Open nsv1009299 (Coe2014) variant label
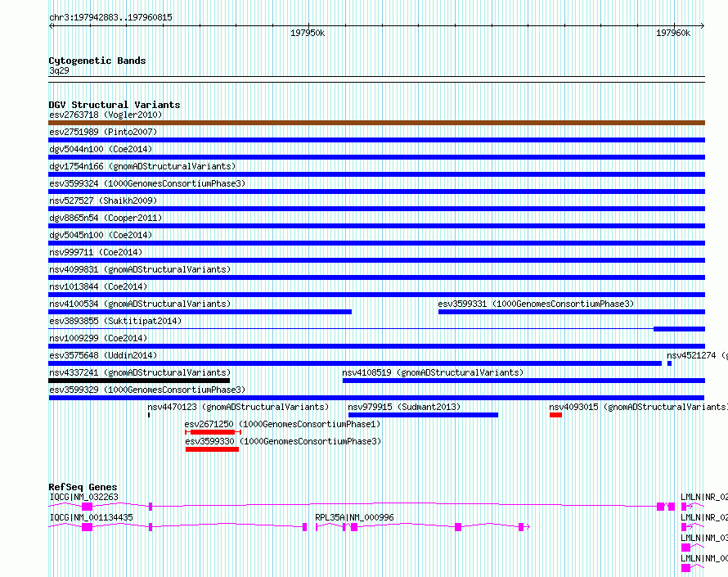The image size is (728, 577). 98,338
